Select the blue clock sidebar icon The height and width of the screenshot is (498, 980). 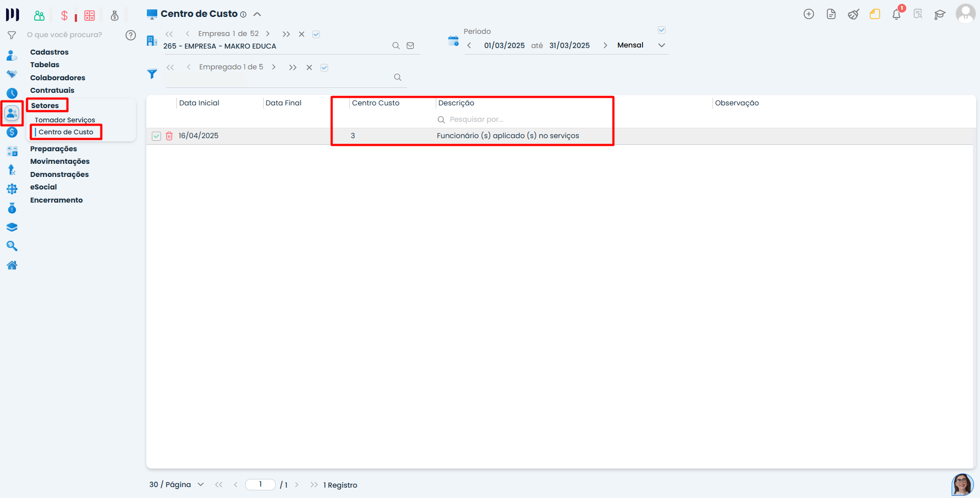12,93
